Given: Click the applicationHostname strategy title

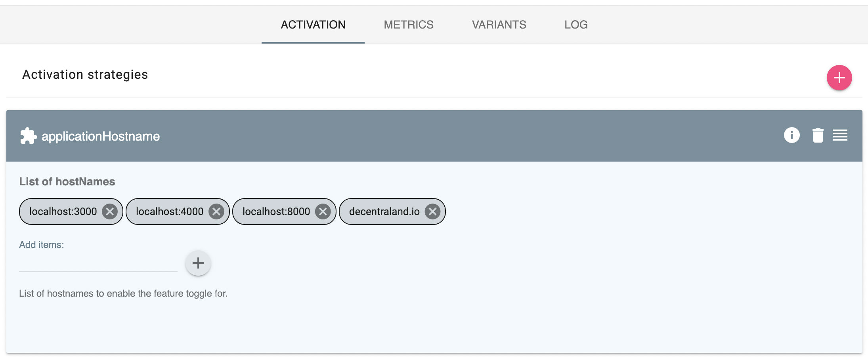Looking at the screenshot, I should [100, 136].
